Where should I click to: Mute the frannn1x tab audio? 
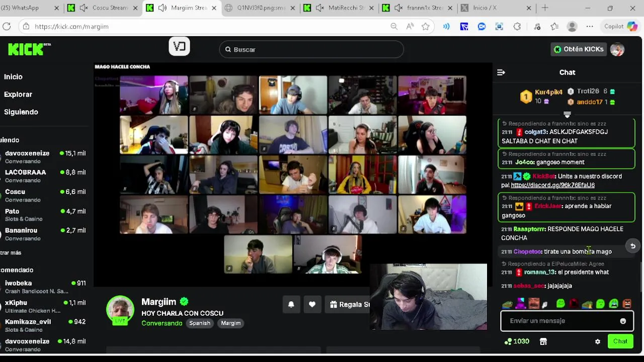tap(398, 8)
